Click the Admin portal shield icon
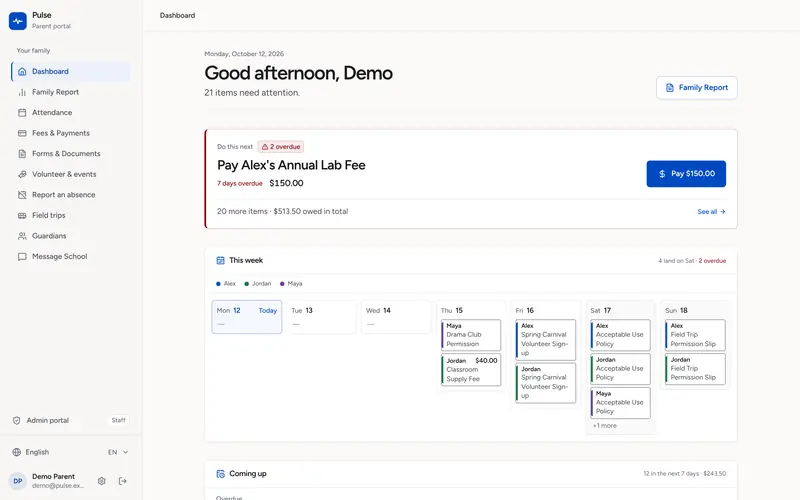This screenshot has width=800, height=500. click(x=16, y=420)
